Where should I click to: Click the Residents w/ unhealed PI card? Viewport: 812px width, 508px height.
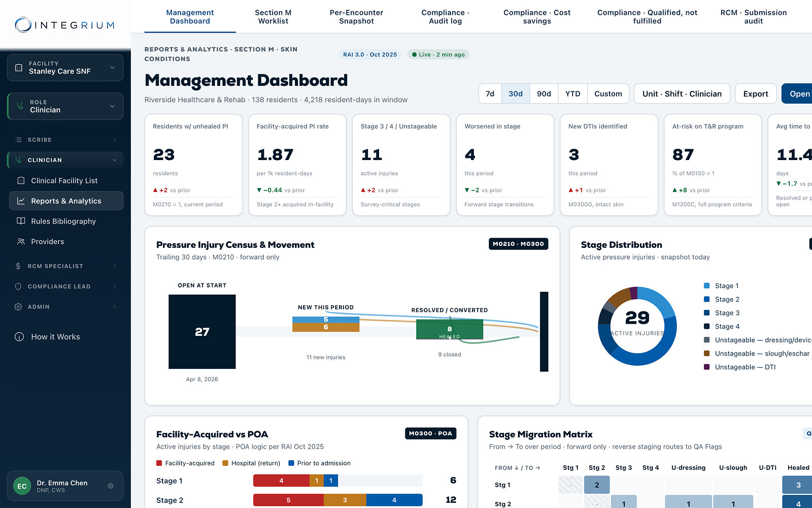[193, 165]
